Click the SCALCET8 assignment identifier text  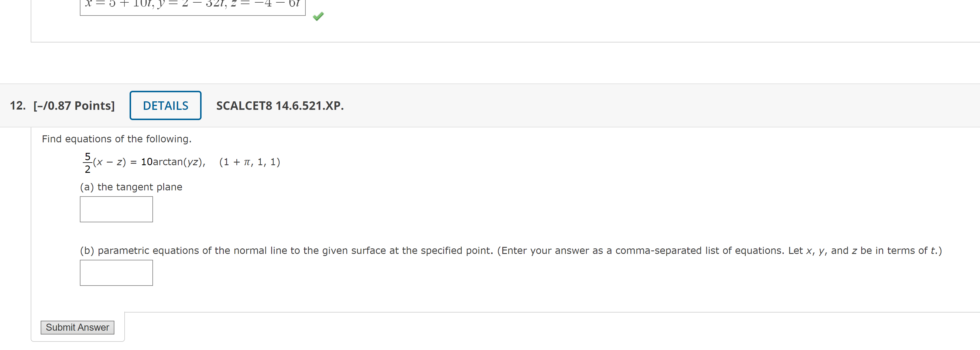point(279,106)
